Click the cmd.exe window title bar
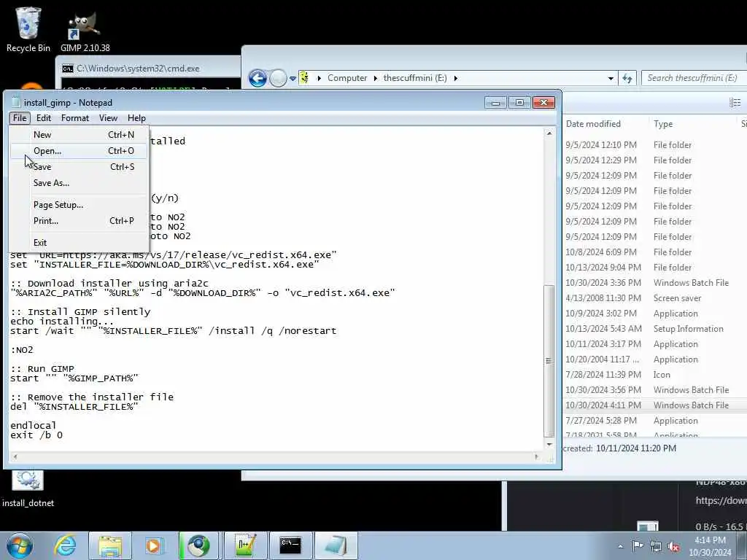Image resolution: width=747 pixels, height=560 pixels. coord(149,69)
